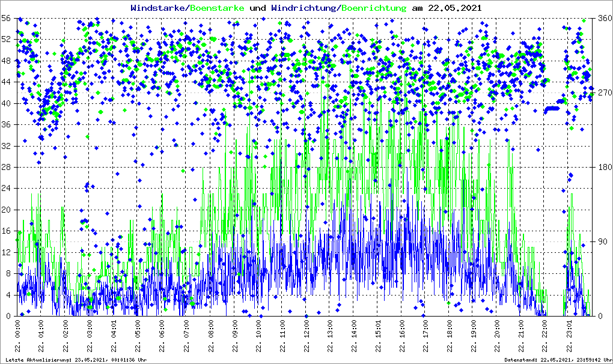Select the 22. 04:01 time axis label
613x364 pixels.
[113, 336]
